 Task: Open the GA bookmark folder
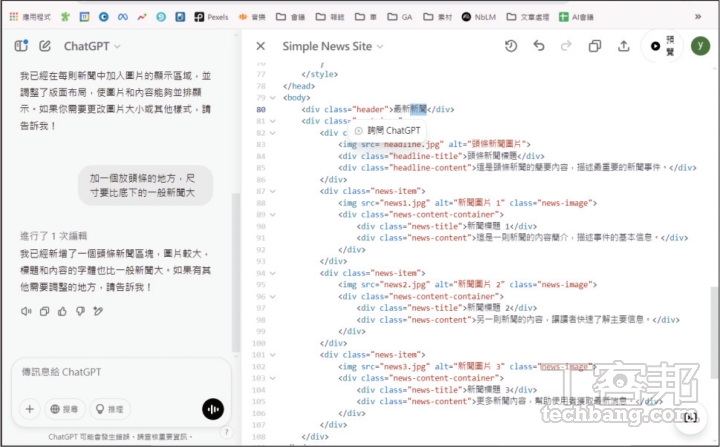pos(400,17)
